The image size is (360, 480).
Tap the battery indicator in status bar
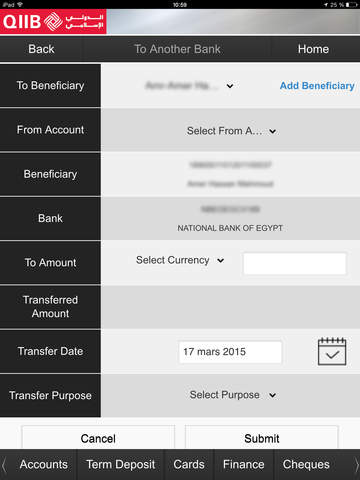tap(351, 5)
